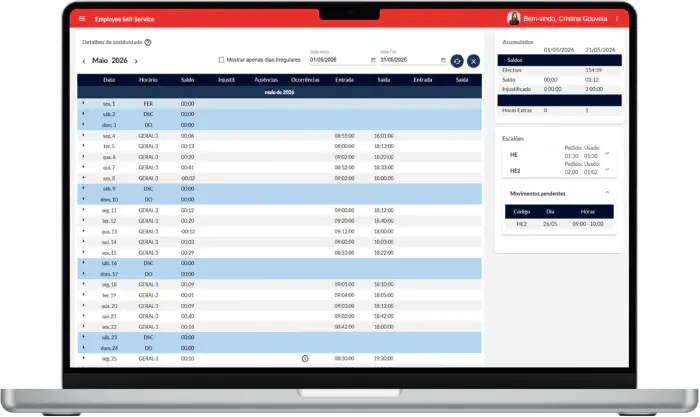
Task: Expand the seg, 4 row arrow
Action: tap(83, 135)
